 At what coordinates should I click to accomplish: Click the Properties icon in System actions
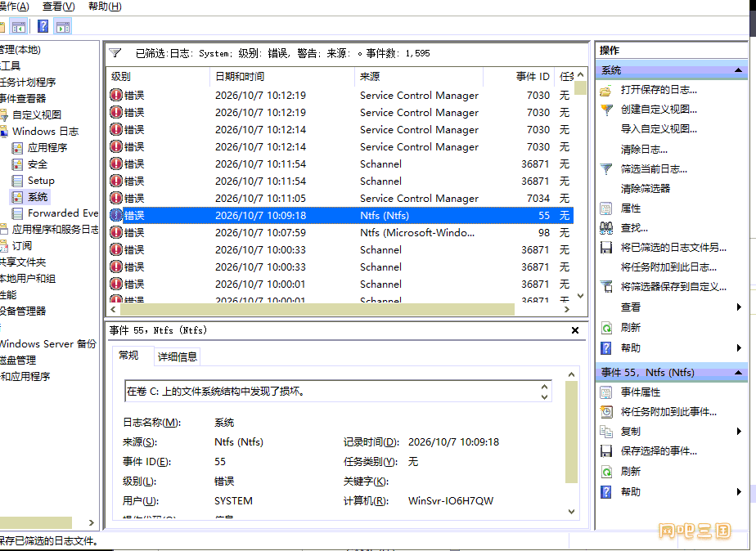(x=606, y=208)
